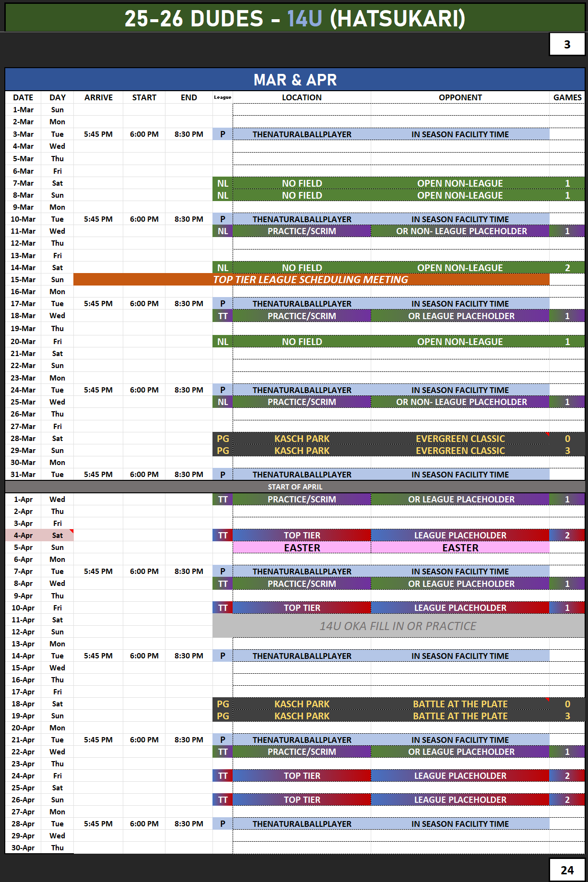Click the games count for 14-Mar OPEN NON-LEAGUE
This screenshot has height=882, width=588.
567,268
